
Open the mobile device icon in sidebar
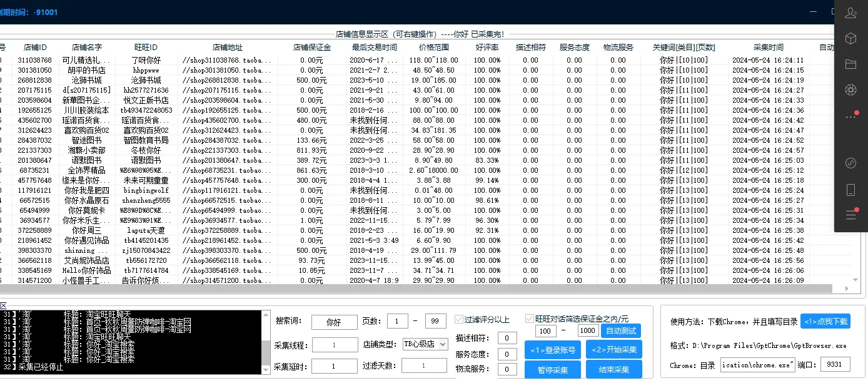(x=850, y=189)
